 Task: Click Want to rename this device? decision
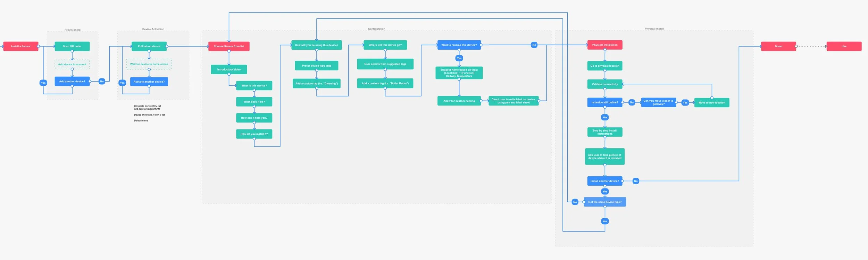pos(459,45)
